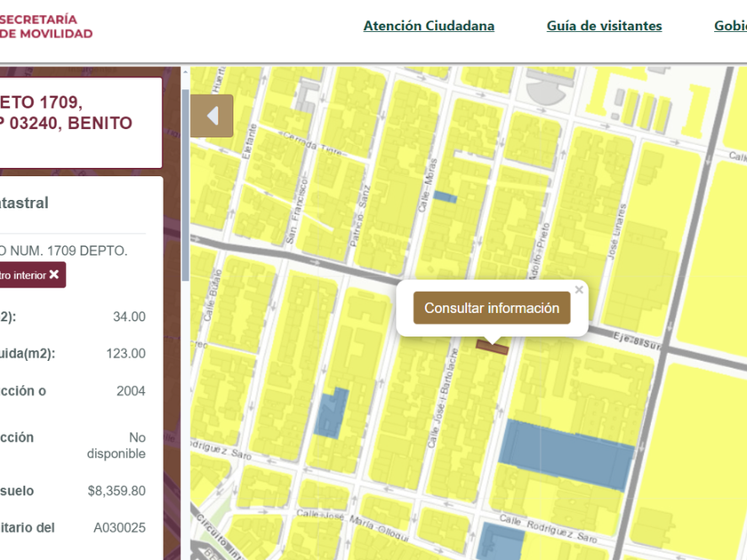
Task: Click the Consultar información button
Action: [x=492, y=308]
